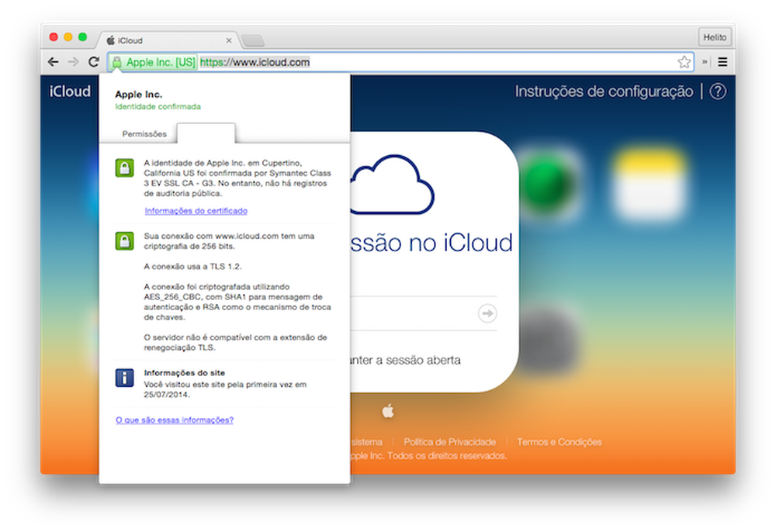Open the Chrome hamburger menu
776x532 pixels.
point(722,62)
